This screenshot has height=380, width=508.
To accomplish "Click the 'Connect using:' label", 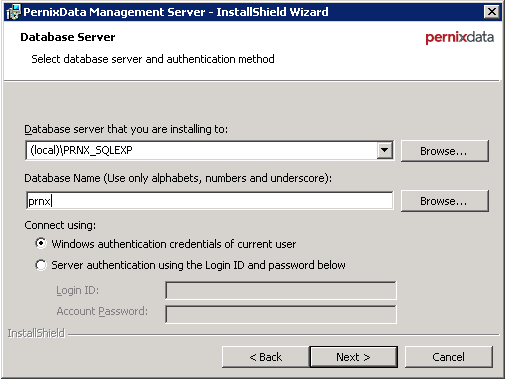I will (60, 225).
